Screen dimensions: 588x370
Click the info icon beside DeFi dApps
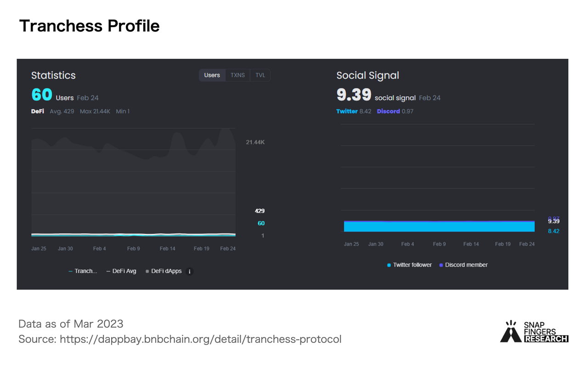point(190,271)
